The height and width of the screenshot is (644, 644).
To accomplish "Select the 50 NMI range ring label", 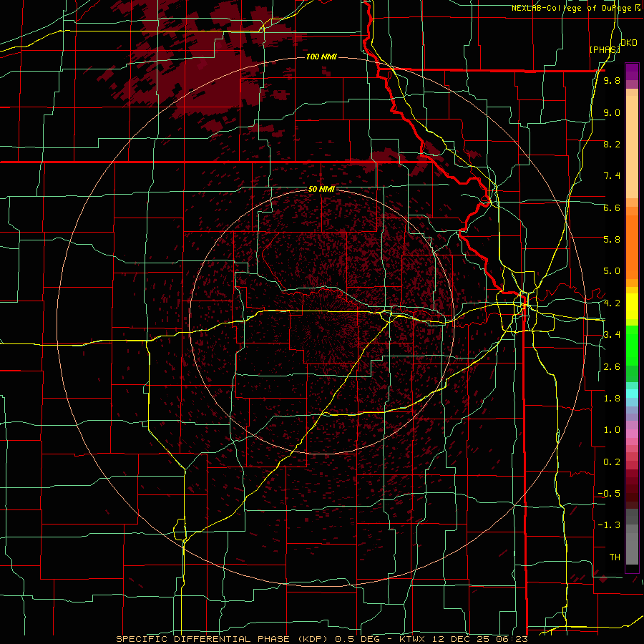I will click(x=321, y=189).
